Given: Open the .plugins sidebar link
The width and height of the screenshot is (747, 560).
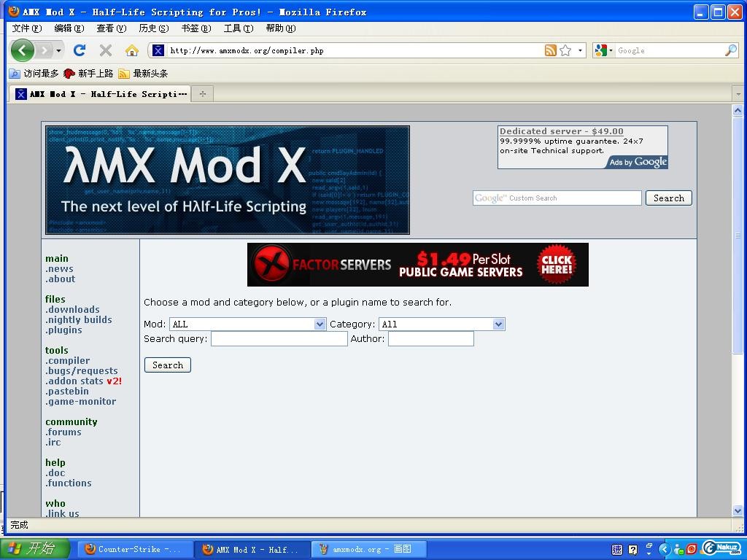Looking at the screenshot, I should (x=64, y=330).
